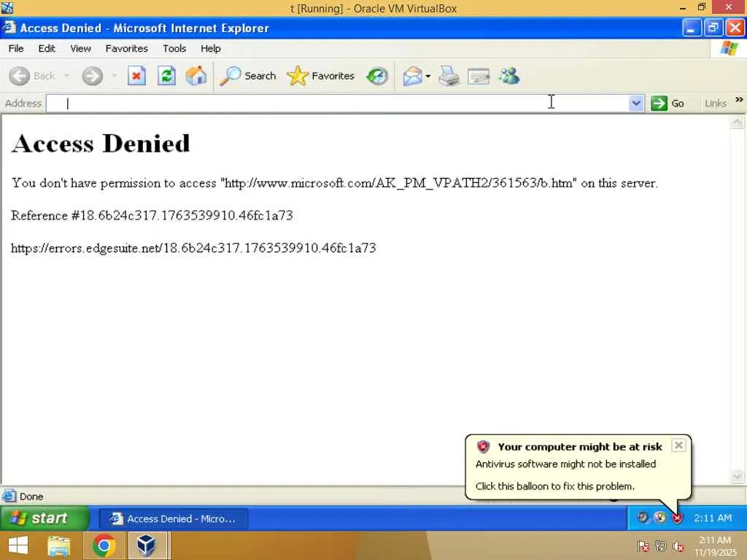Viewport: 747px width, 560px height.
Task: Click the Reference #18.6b24c317 text line
Action: (x=152, y=216)
